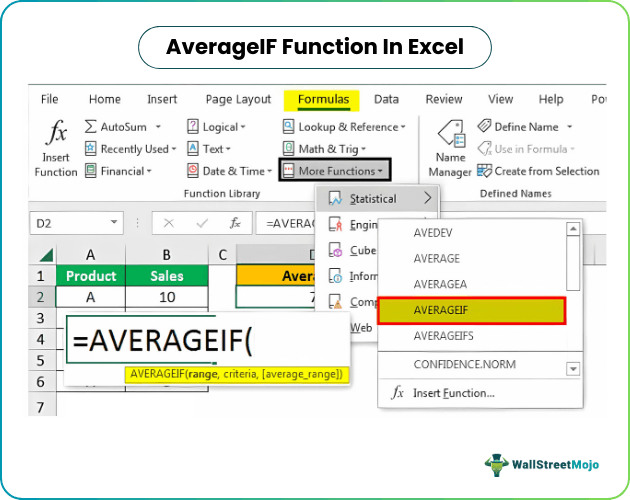Image resolution: width=630 pixels, height=500 pixels.
Task: Click the formula bar enter checkmark icon
Action: point(202,223)
